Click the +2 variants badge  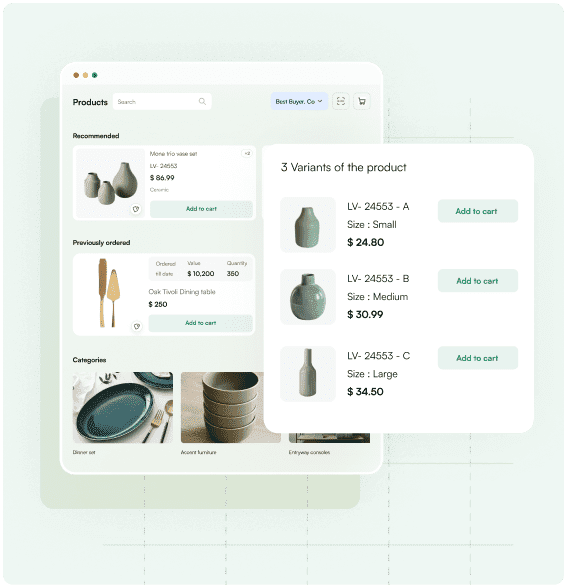click(x=247, y=153)
